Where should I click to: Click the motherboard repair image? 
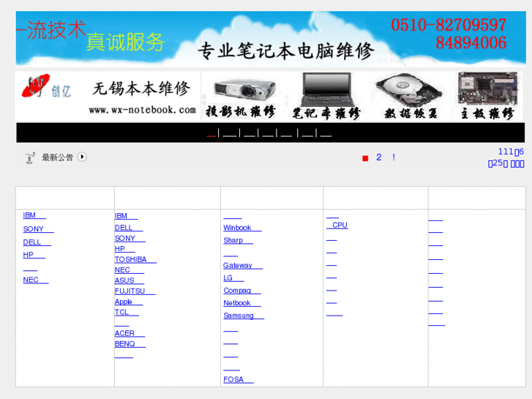(487, 96)
